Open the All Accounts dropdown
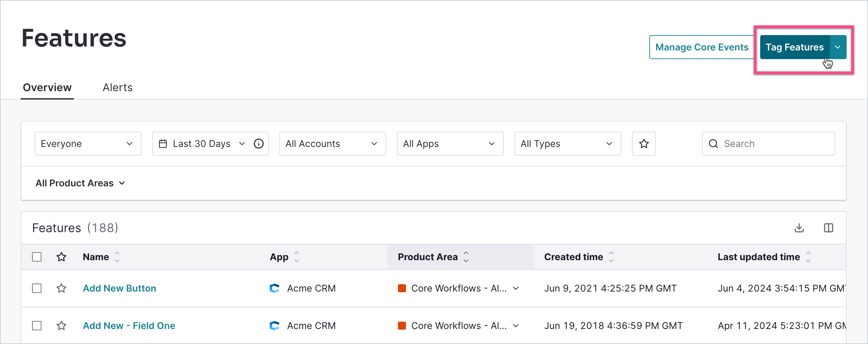 click(332, 143)
